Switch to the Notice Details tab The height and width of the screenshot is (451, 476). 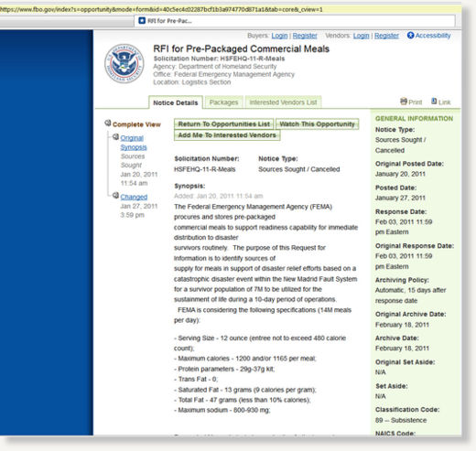pos(176,102)
